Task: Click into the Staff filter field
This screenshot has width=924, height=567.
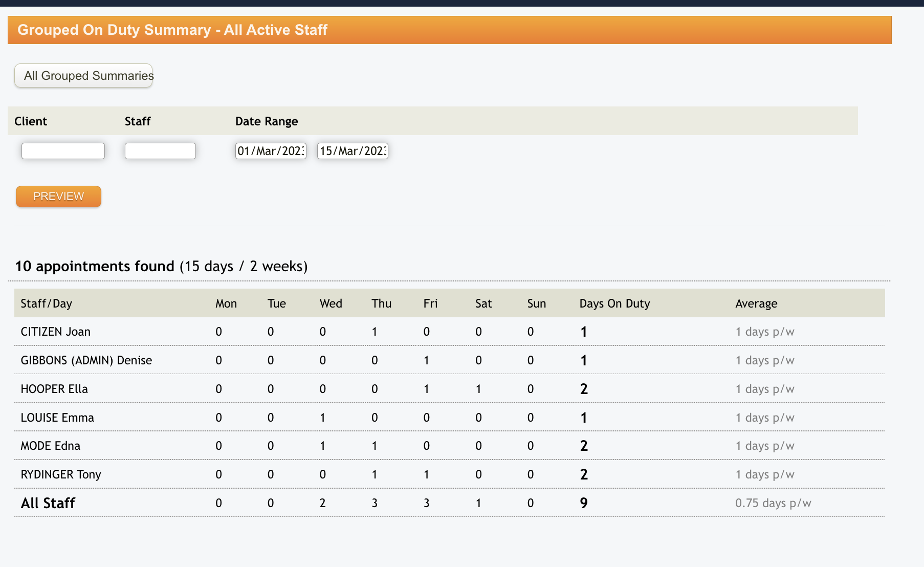Action: [x=160, y=151]
